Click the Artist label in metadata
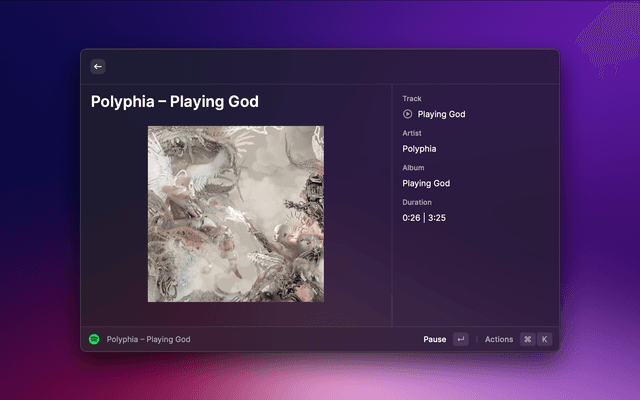Image resolution: width=640 pixels, height=400 pixels. tap(412, 133)
